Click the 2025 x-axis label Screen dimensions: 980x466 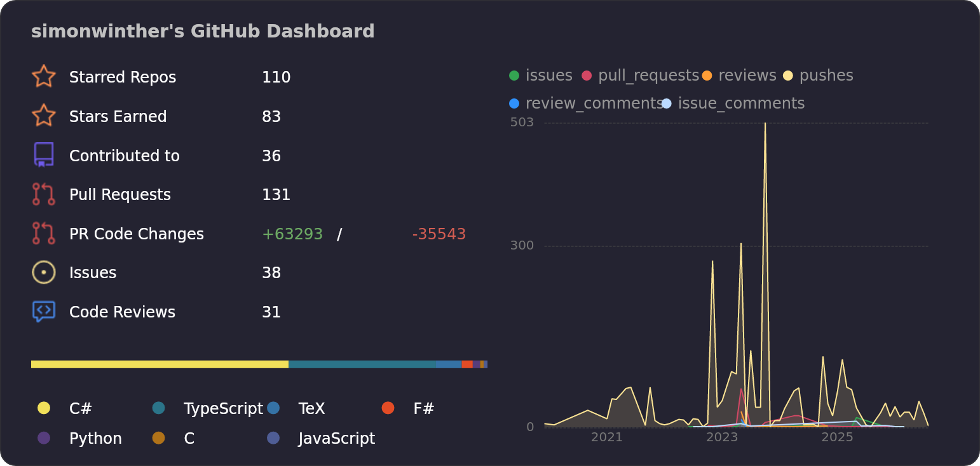(837, 437)
